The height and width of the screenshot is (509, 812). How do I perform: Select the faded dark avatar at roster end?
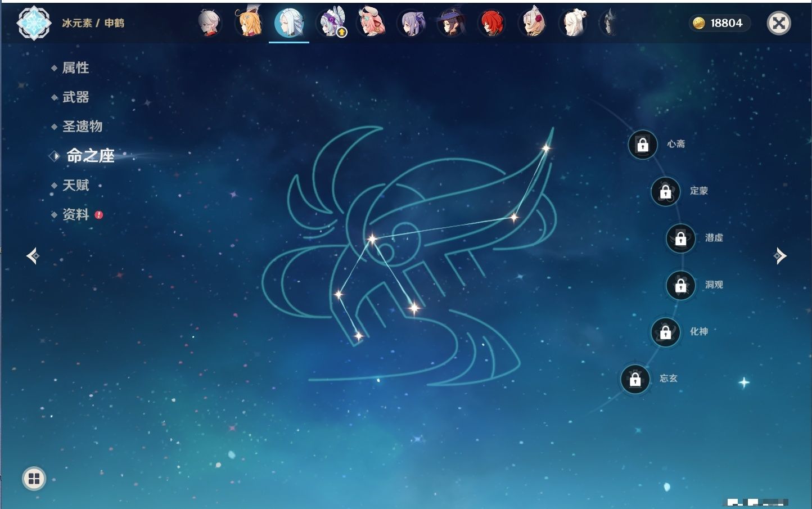(x=610, y=23)
